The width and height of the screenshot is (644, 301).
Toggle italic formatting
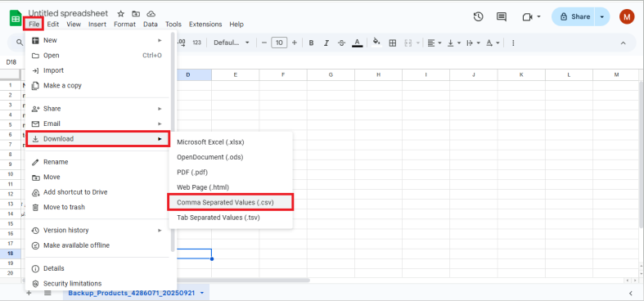(x=327, y=43)
